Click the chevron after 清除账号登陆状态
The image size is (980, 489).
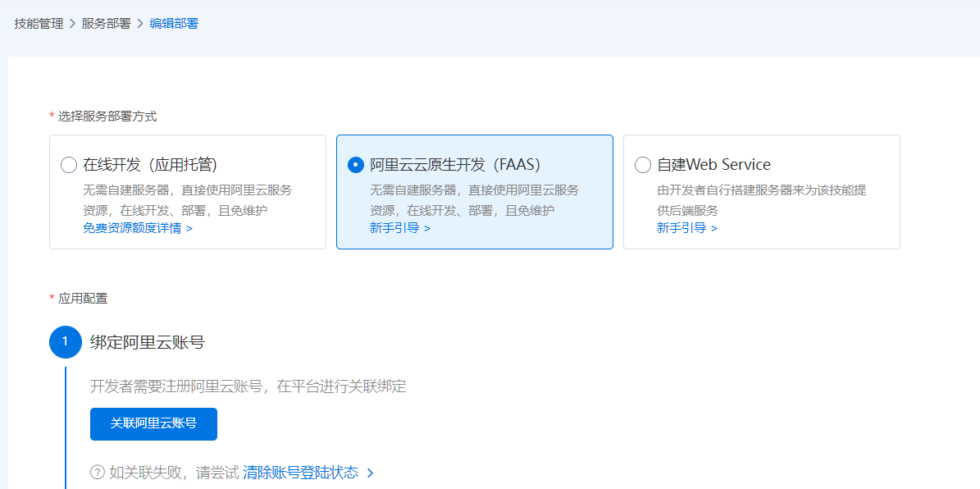[x=370, y=473]
